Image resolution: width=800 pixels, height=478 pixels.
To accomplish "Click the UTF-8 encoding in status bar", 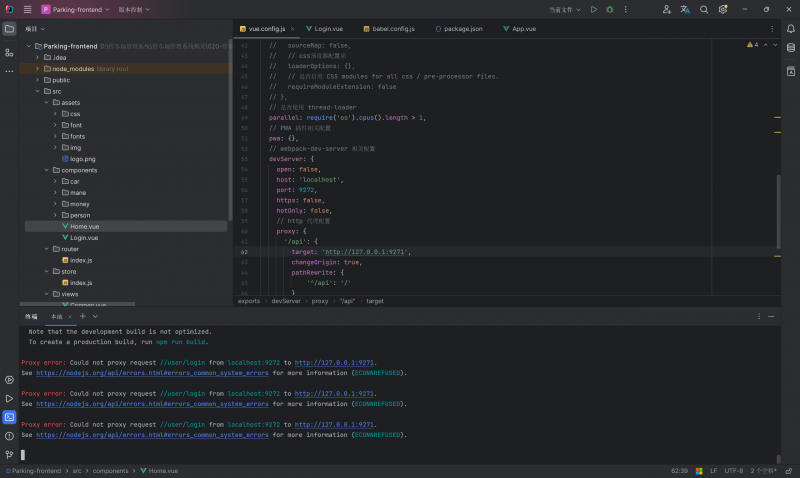I will tap(734, 470).
